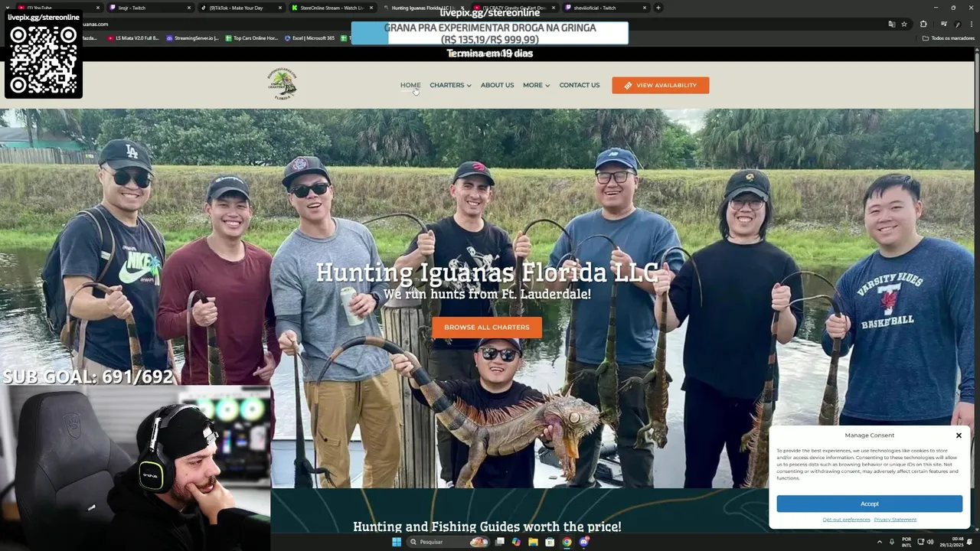Open Google Chrome from the taskbar
Viewport: 980px width, 551px height.
coord(567,542)
